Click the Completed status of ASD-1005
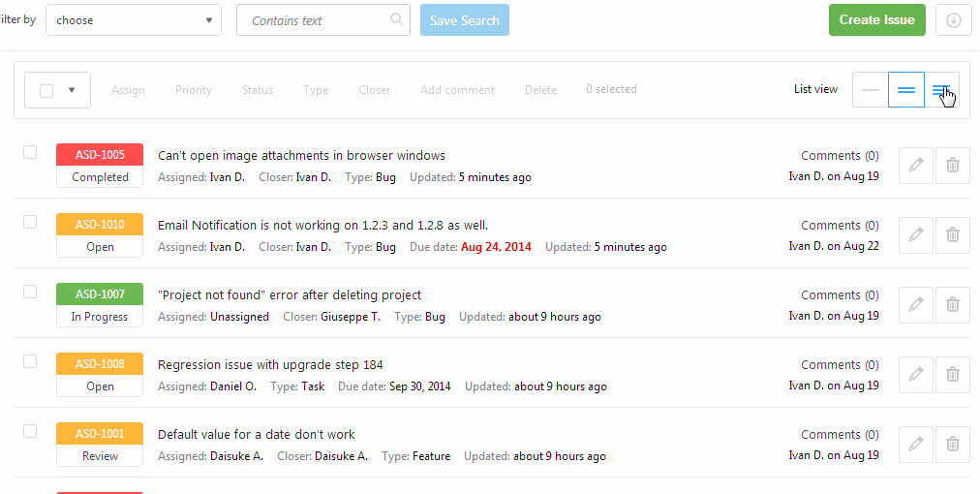Viewport: 980px width, 494px height. point(100,177)
